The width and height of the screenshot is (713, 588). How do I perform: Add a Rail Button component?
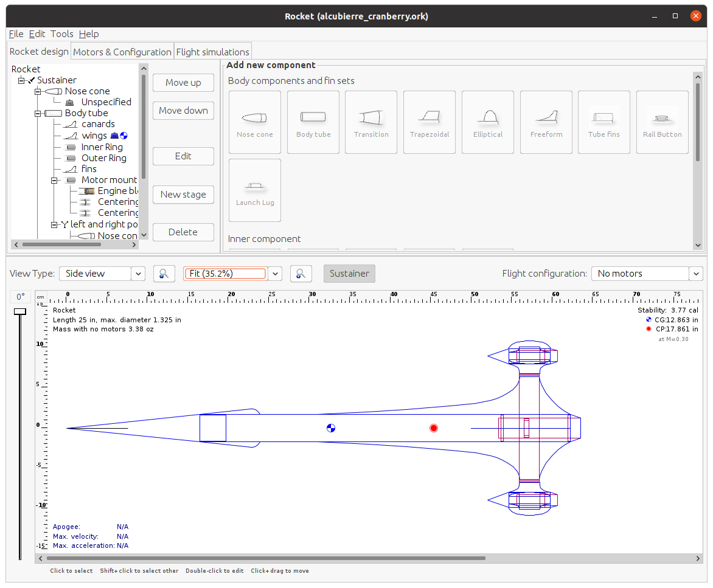coord(662,122)
